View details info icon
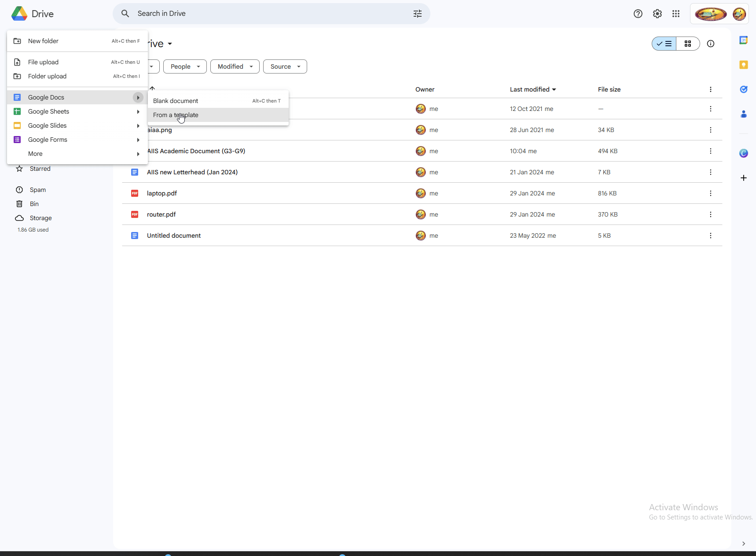 pos(710,44)
